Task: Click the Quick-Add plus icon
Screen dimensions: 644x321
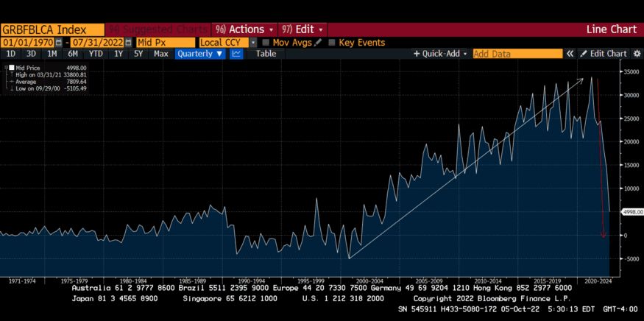Action: click(x=417, y=54)
